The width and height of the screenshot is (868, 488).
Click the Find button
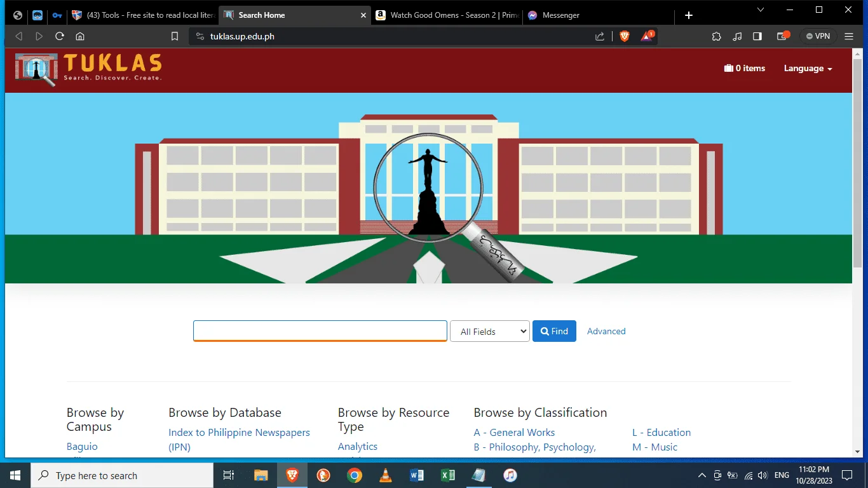(x=554, y=331)
